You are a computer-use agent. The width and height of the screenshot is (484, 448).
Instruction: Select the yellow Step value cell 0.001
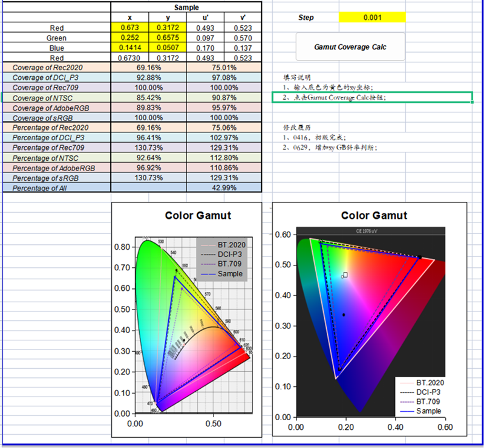(x=371, y=18)
